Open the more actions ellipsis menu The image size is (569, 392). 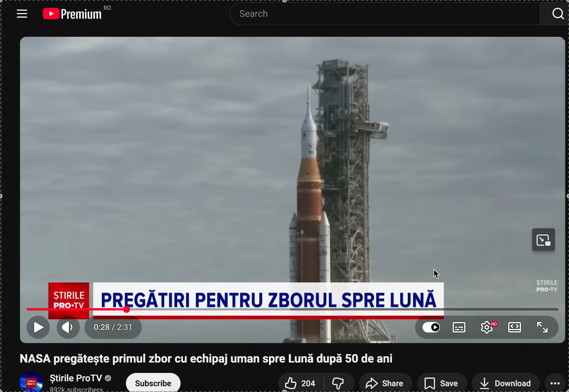[x=555, y=383]
